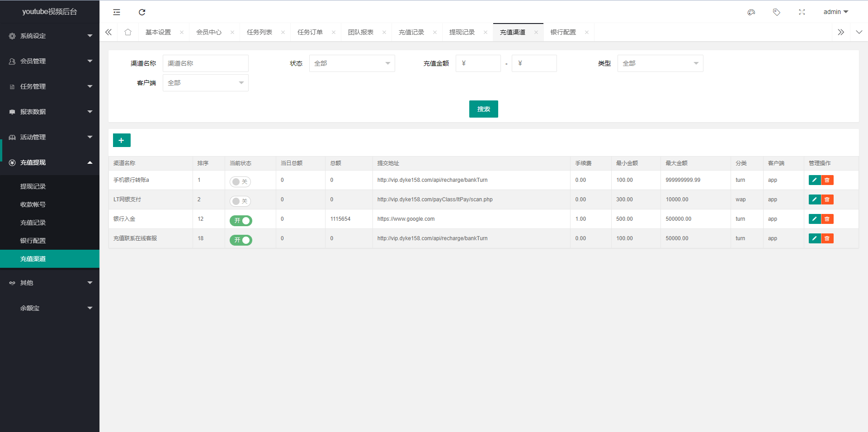This screenshot has height=432, width=868.
Task: Click the sidebar collapse menu icon
Action: 117,12
